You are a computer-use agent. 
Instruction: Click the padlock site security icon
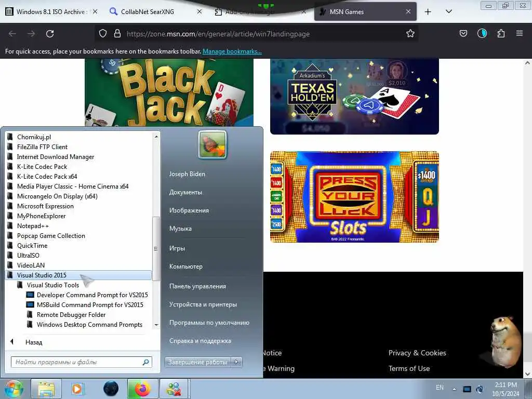tap(117, 34)
